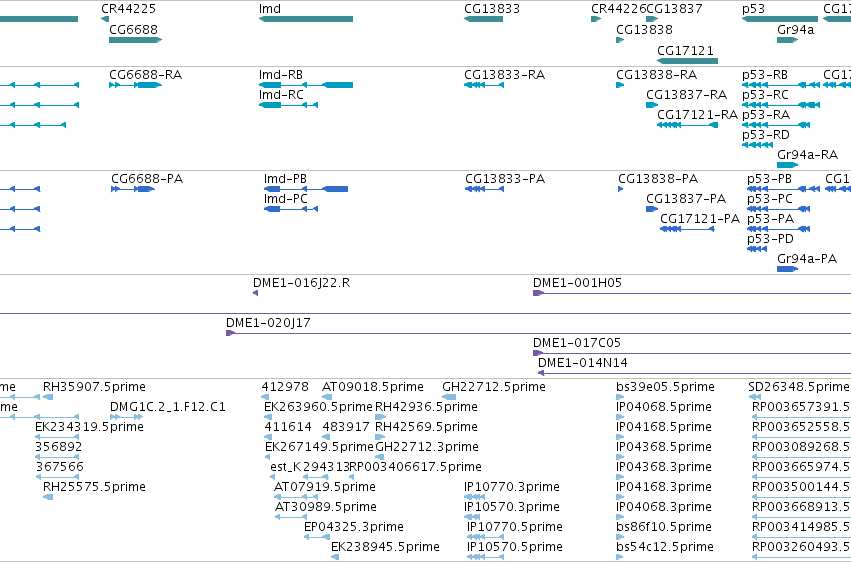This screenshot has height=562, width=851.
Task: Click the Imd-RC transcript label
Action: click(x=281, y=95)
